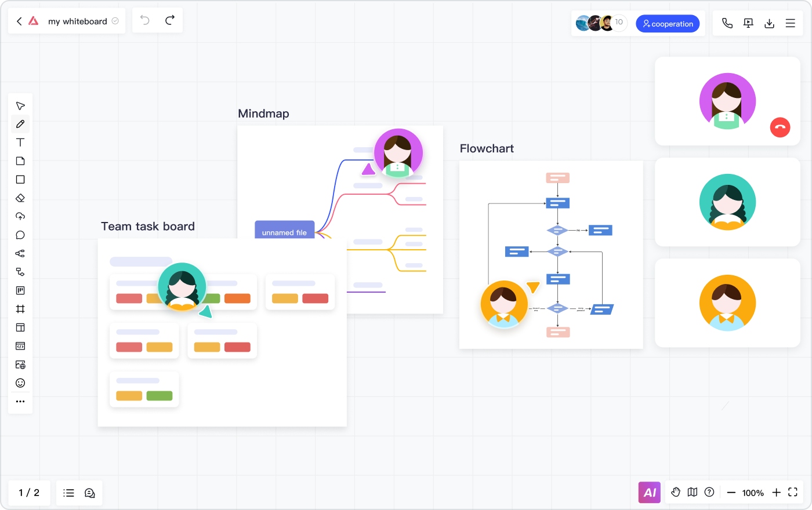Toggle the minimap view

(693, 492)
